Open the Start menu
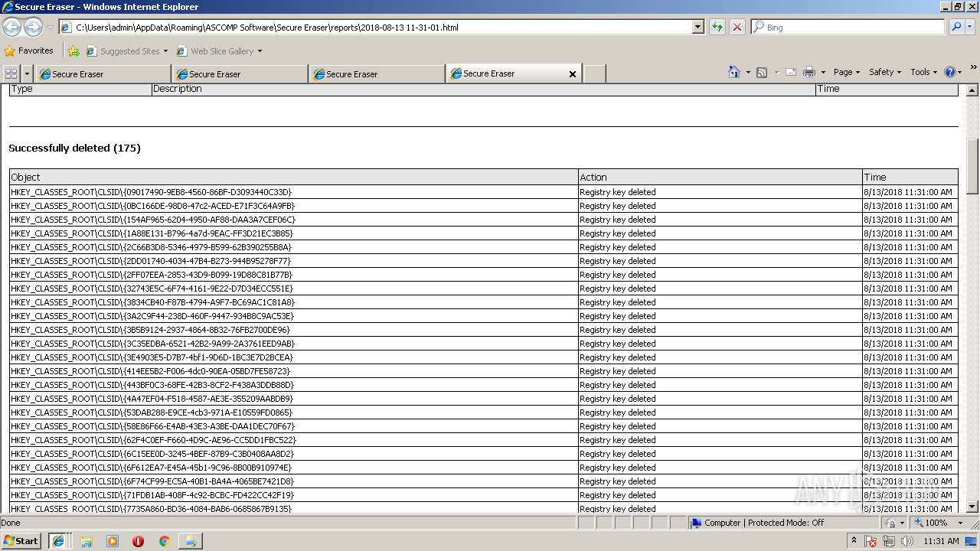Viewport: 980px width, 551px height. (x=21, y=541)
